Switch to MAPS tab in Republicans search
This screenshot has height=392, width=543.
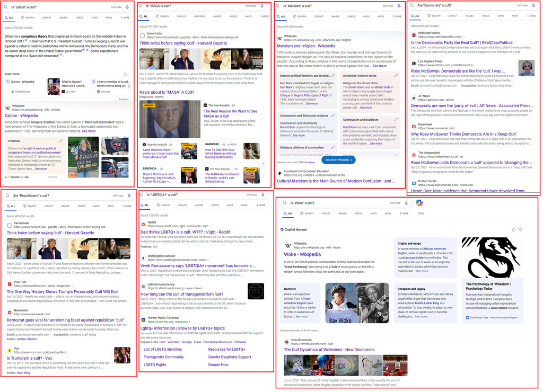(x=97, y=206)
